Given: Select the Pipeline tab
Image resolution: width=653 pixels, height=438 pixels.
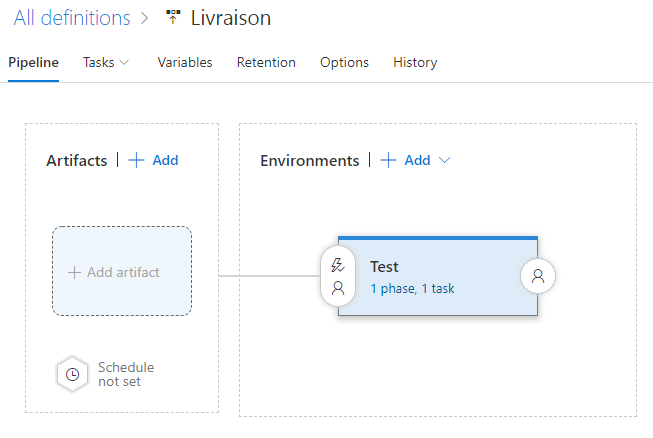Looking at the screenshot, I should (33, 62).
